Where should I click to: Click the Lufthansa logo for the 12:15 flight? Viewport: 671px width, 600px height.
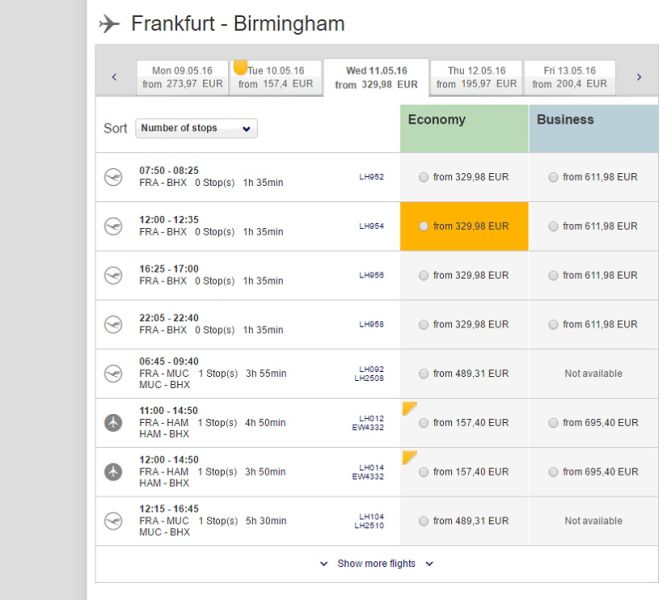(113, 520)
